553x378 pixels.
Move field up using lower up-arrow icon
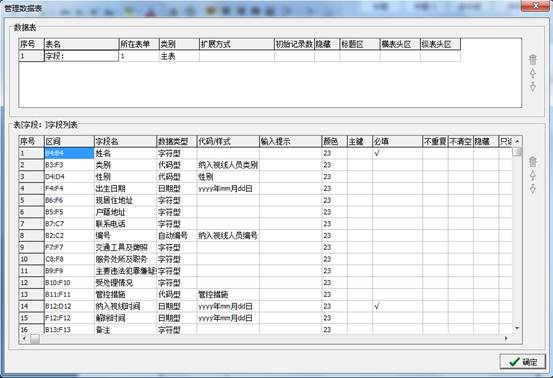pos(533,175)
